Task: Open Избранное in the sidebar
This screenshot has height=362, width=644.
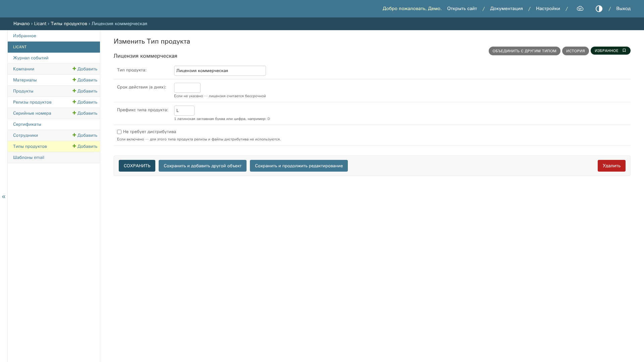Action: pos(24,36)
